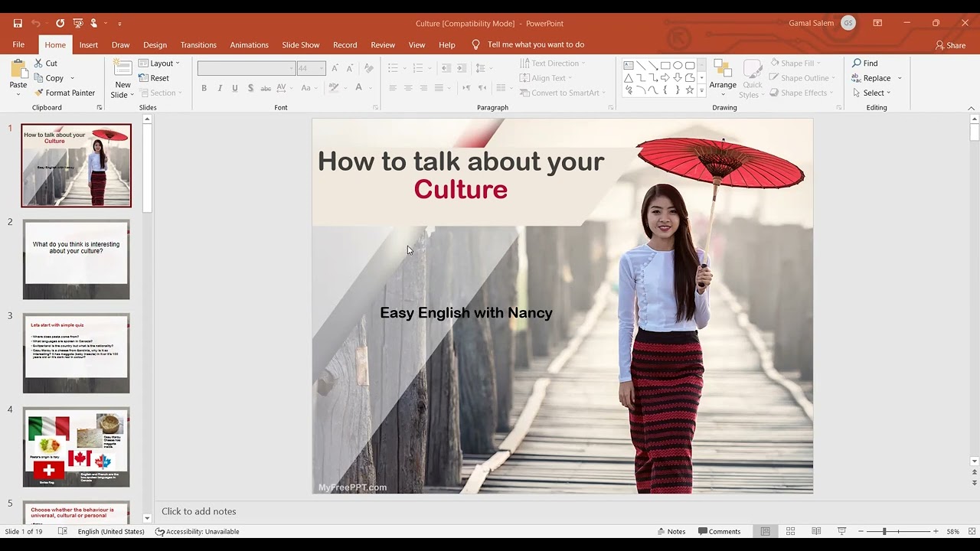Screen dimensions: 980x551
Task: Collapse the ribbon with the chevron arrow
Action: (972, 108)
